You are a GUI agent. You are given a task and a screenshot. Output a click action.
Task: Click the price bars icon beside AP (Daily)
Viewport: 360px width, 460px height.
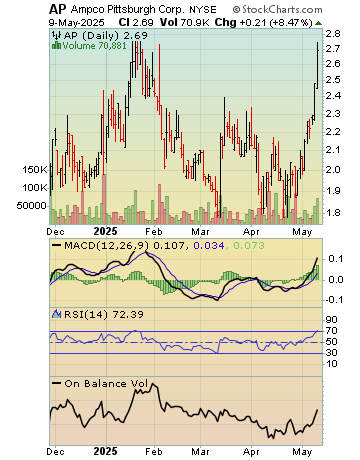[x=56, y=35]
